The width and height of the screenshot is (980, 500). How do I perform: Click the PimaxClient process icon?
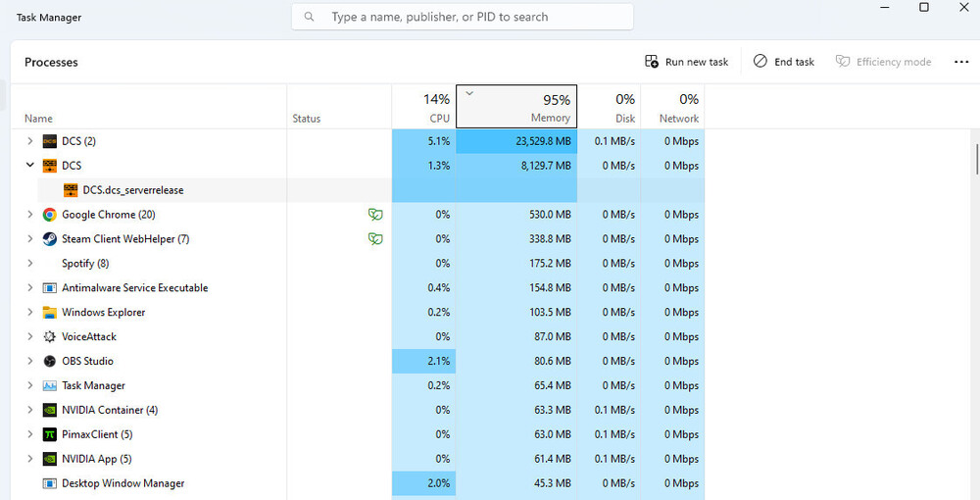click(x=50, y=434)
